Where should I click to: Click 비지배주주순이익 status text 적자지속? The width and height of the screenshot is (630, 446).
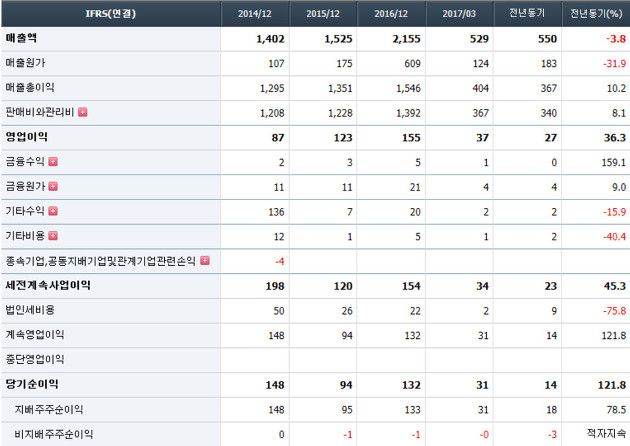pos(606,433)
